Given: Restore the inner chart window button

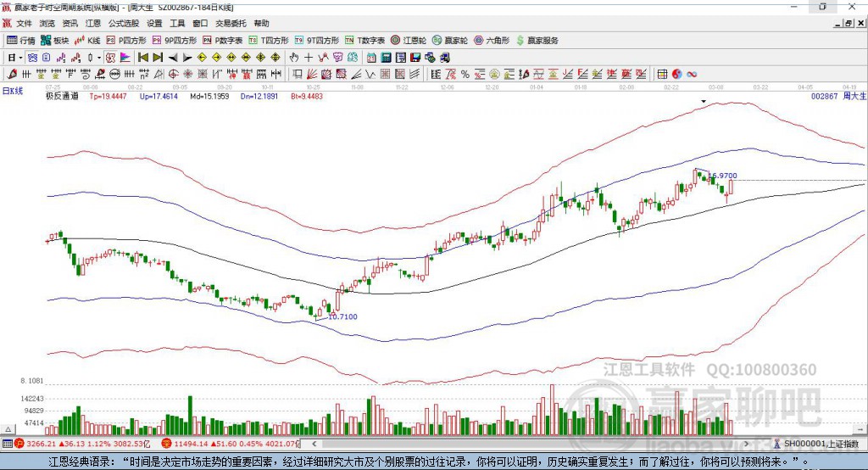Looking at the screenshot, I should pos(849,23).
